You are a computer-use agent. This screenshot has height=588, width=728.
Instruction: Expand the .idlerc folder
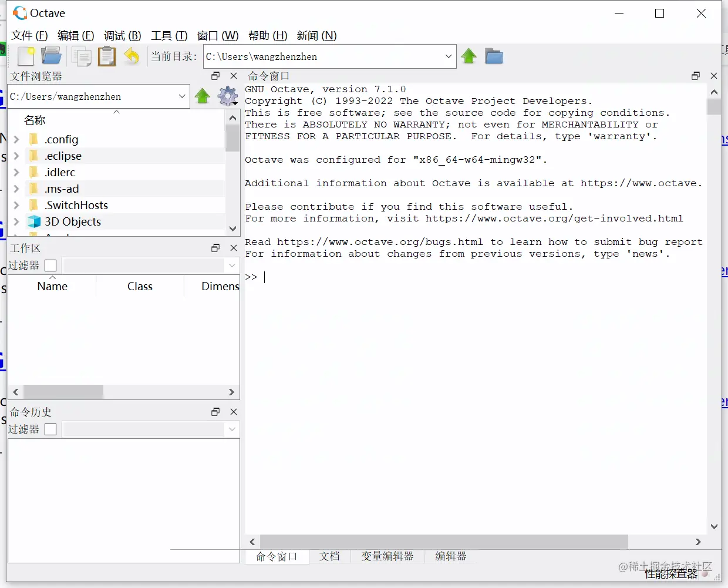click(x=16, y=172)
